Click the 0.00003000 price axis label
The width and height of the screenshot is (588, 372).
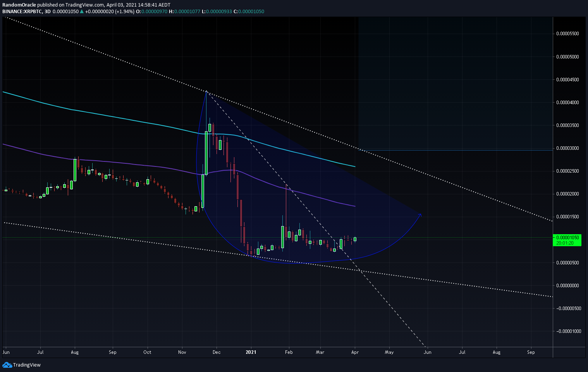(567, 148)
